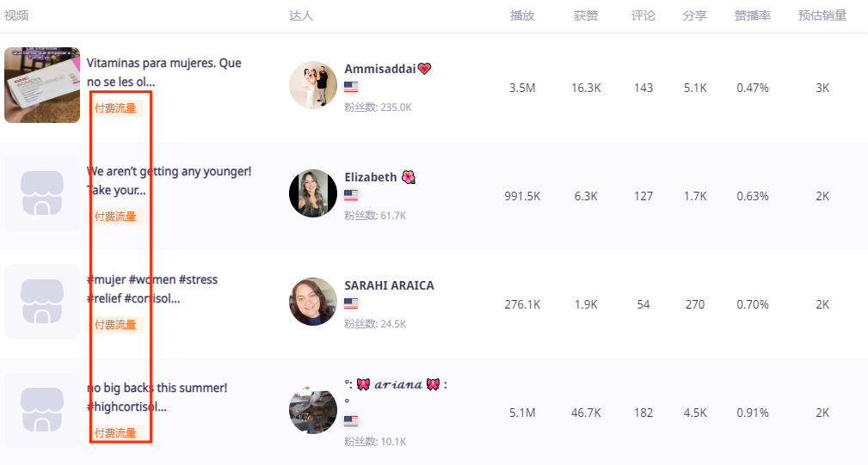Viewport: 868px width, 465px height.
Task: Open ariana's profile avatar
Action: point(313,410)
